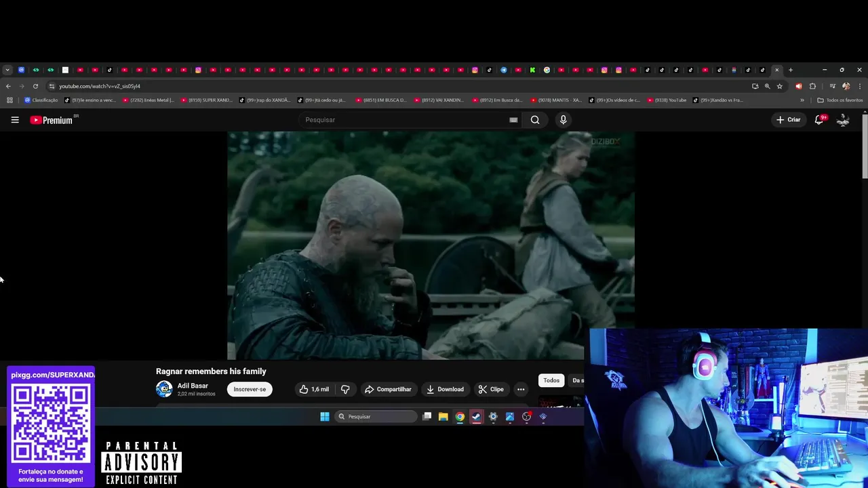
Task: Open Chrome zoom magnifier in address bar
Action: 767,86
